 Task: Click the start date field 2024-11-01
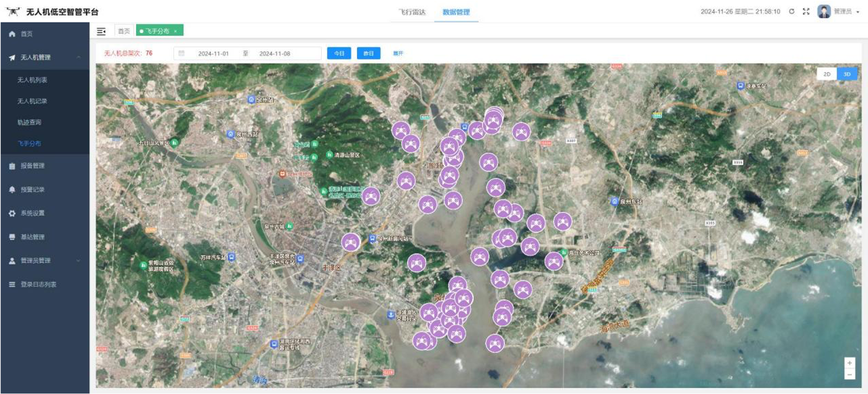pyautogui.click(x=214, y=53)
